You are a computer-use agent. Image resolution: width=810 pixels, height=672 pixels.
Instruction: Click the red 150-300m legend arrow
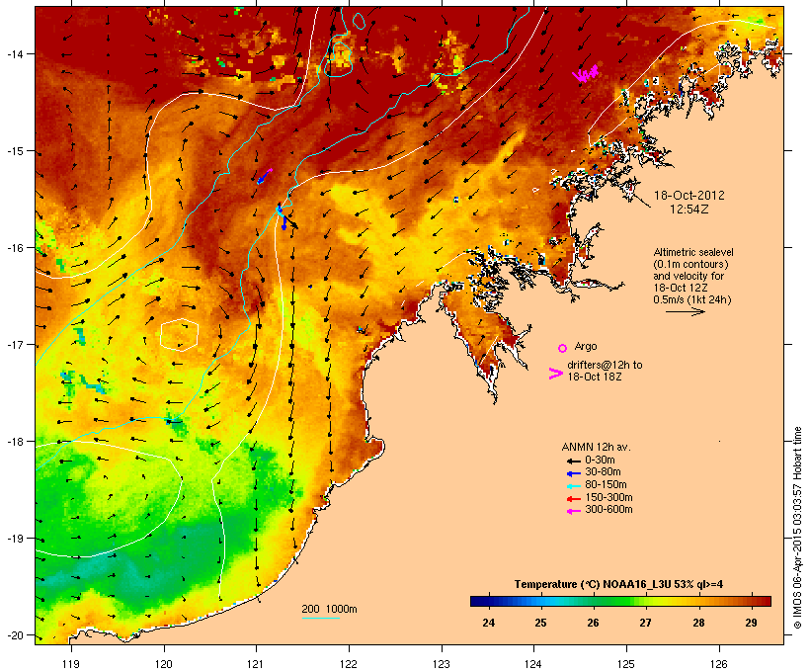[x=573, y=499]
